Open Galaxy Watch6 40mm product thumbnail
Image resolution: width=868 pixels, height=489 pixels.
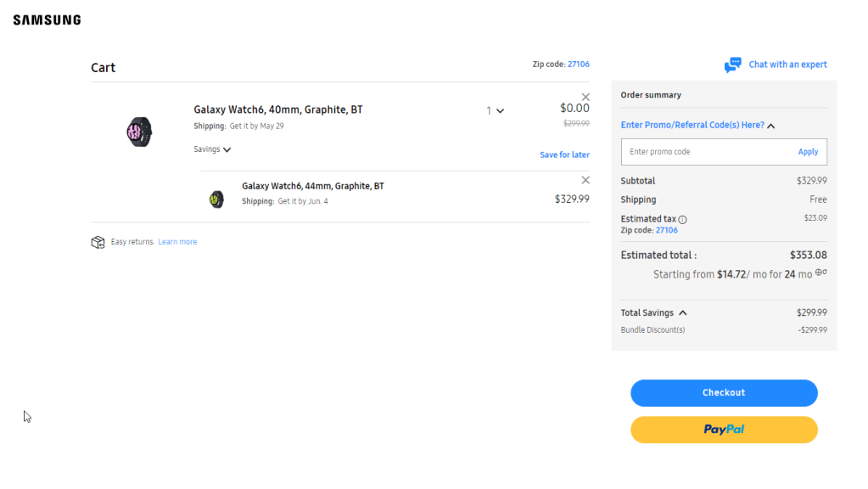point(139,132)
